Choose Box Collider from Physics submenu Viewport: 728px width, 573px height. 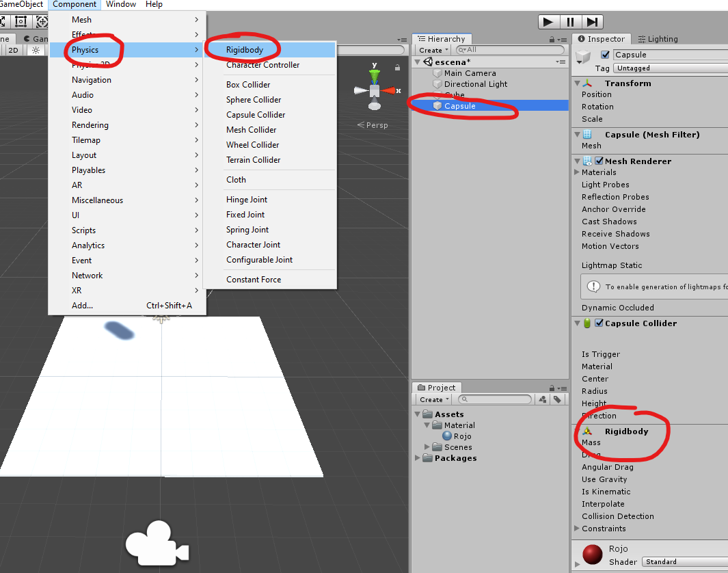point(248,85)
